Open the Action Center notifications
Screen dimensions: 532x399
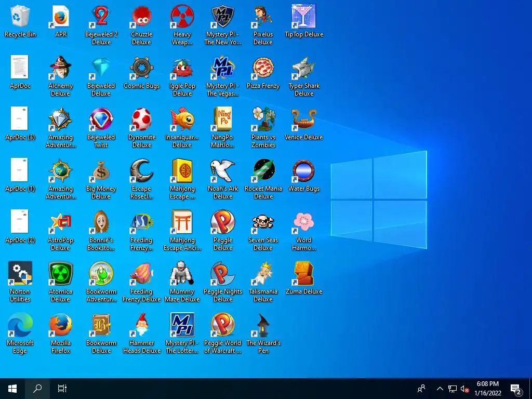(x=516, y=389)
